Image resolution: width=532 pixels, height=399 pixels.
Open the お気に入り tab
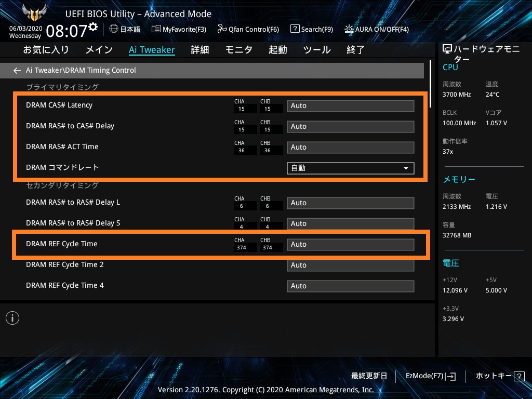point(46,50)
